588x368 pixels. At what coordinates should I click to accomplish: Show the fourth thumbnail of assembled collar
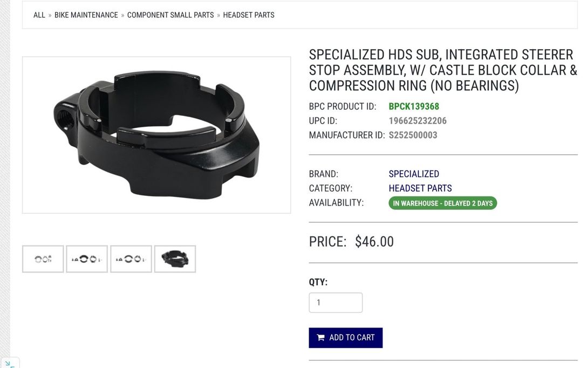pos(175,259)
